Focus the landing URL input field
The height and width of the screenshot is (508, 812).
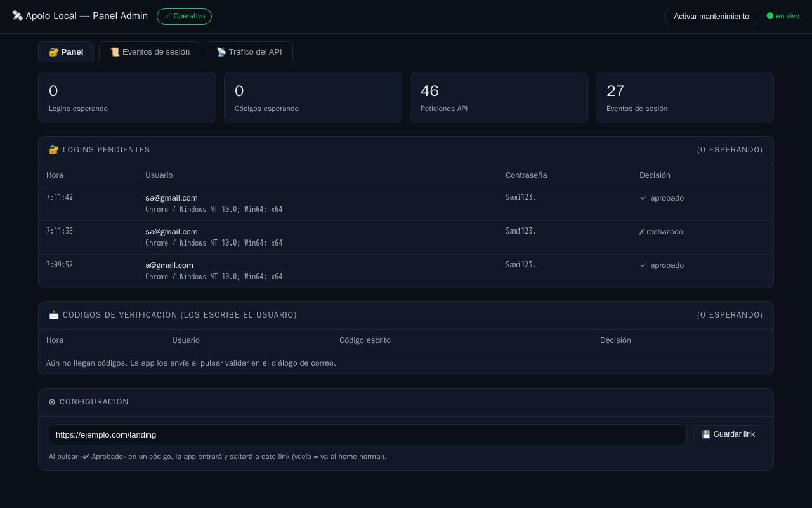(368, 434)
